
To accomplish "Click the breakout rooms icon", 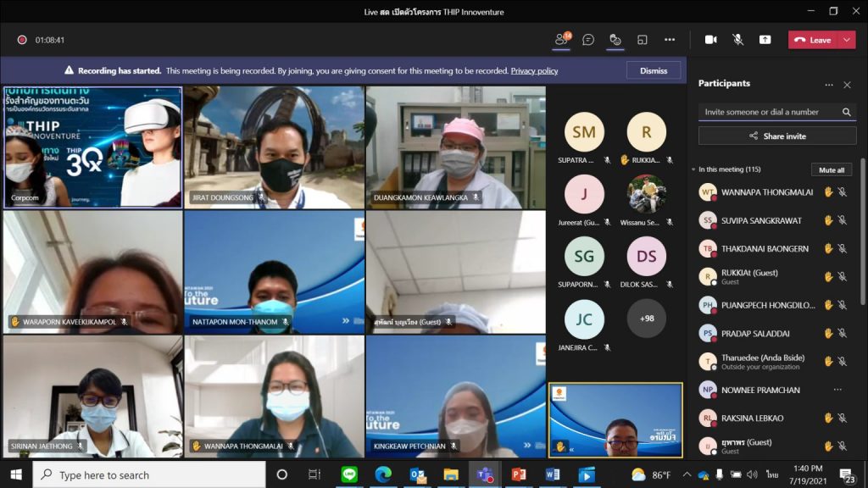I will click(643, 40).
